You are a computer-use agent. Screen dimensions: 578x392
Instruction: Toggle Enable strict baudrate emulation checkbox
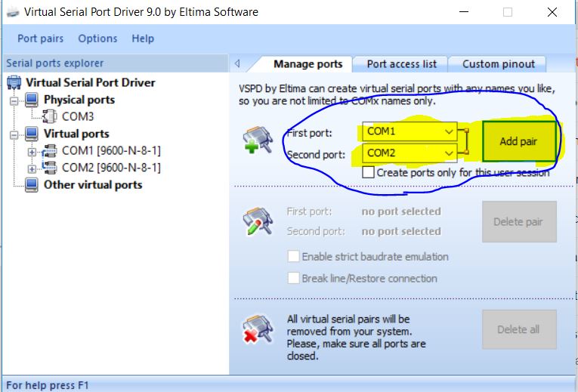coord(293,256)
